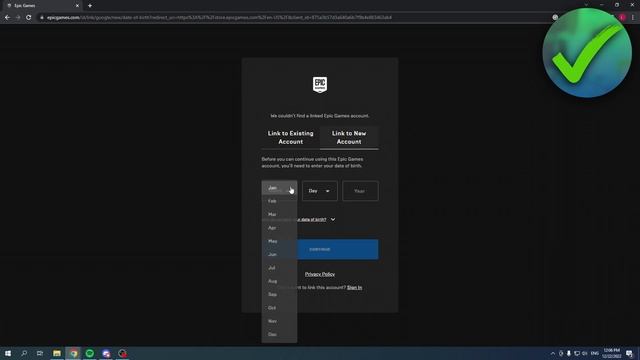Show hidden system tray icons
Screen dimensions: 640x360
click(553, 353)
